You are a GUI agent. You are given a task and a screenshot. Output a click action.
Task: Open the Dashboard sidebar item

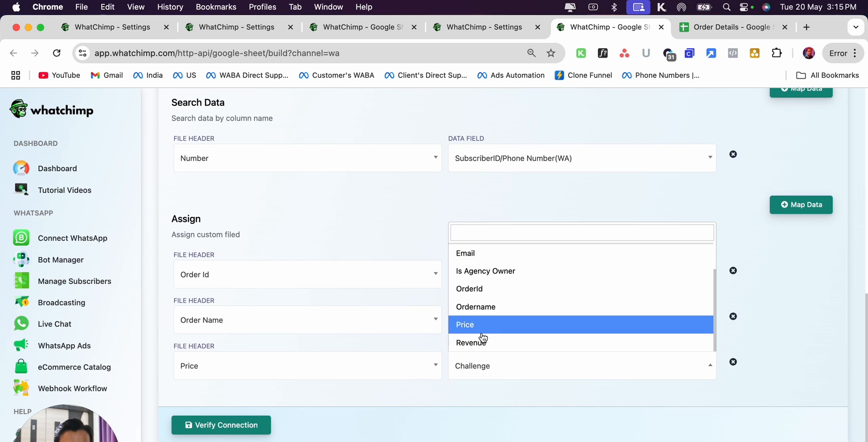point(45,168)
